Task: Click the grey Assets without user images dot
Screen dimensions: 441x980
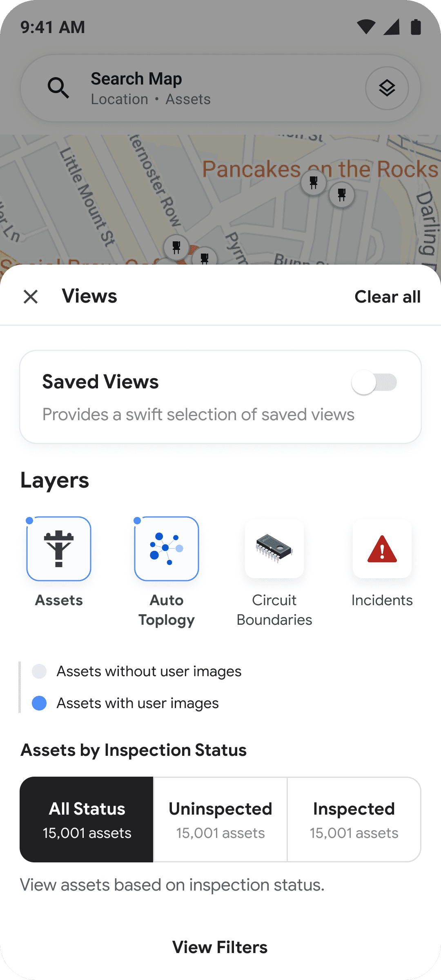Action: coord(39,671)
